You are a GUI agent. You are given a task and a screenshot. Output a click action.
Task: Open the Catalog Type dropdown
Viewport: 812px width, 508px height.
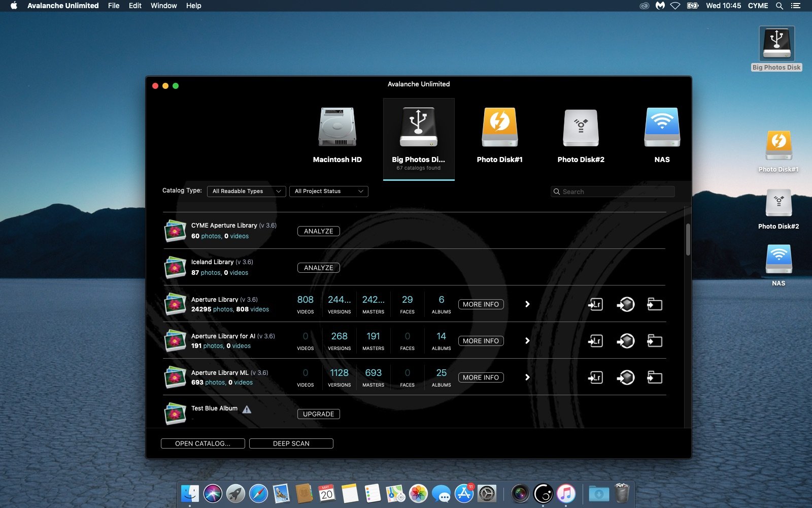point(246,191)
